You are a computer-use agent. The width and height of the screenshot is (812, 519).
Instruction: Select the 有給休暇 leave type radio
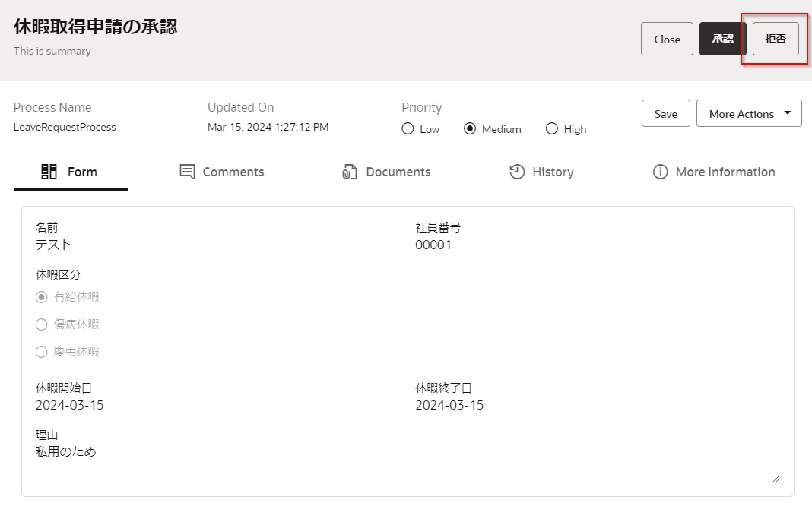coord(42,296)
